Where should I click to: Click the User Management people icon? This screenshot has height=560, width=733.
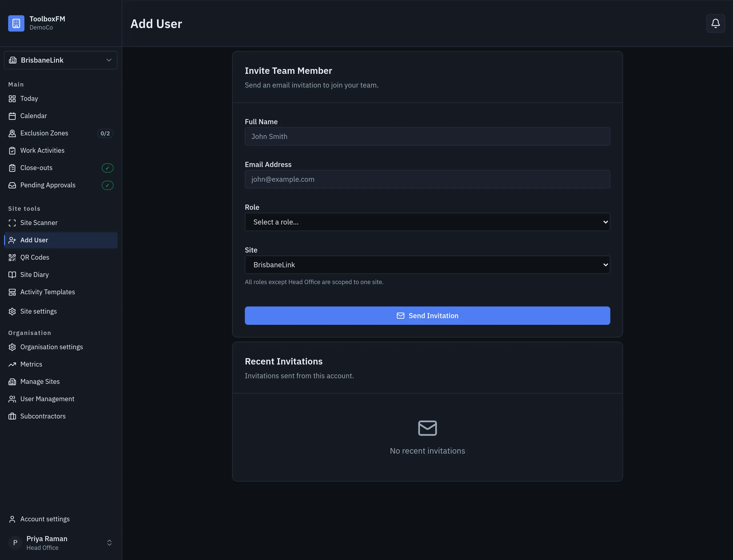[12, 399]
